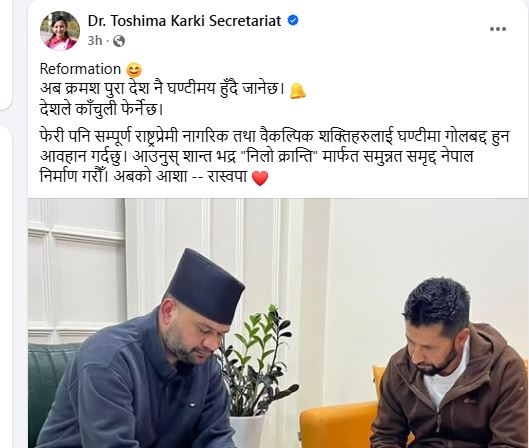Click the blue verified badge icon
The width and height of the screenshot is (529, 448).
(x=293, y=21)
